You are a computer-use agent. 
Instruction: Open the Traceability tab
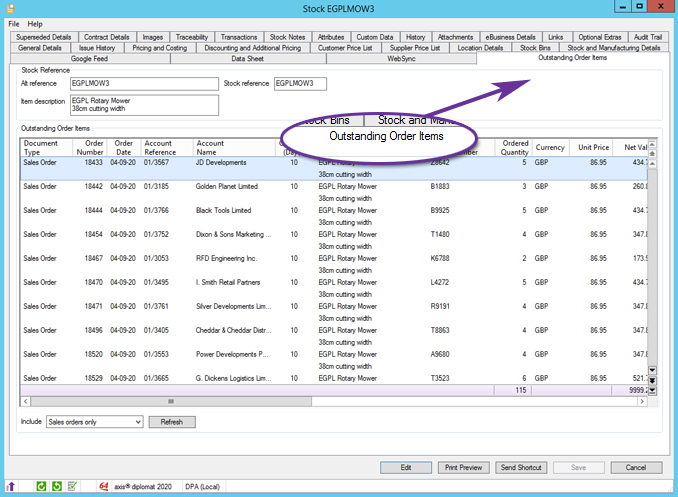(x=192, y=37)
